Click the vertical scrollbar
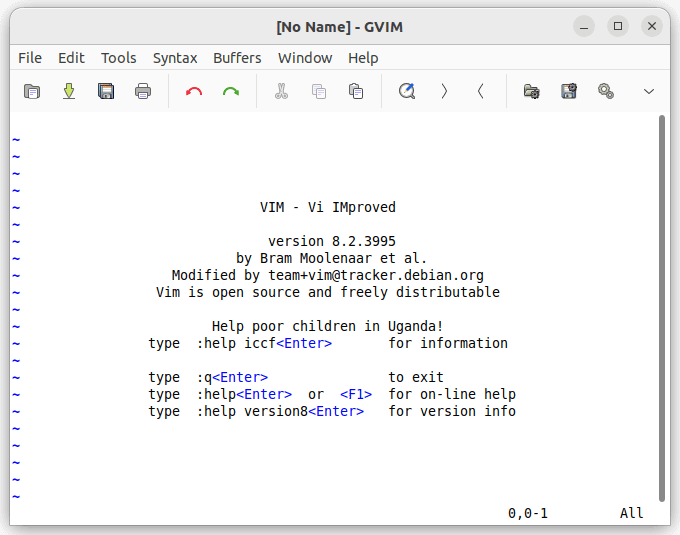Screen dimensions: 680x535 click(661, 308)
